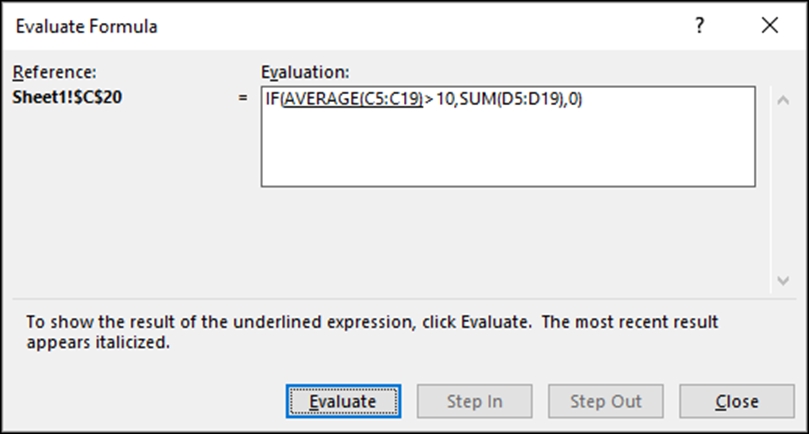
Task: Click the Step In button
Action: [475, 401]
